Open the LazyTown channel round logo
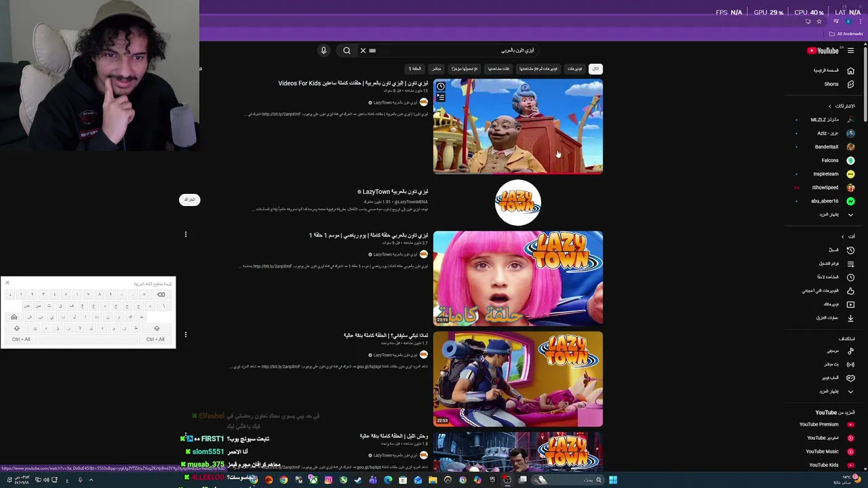The width and height of the screenshot is (868, 488). (x=518, y=202)
